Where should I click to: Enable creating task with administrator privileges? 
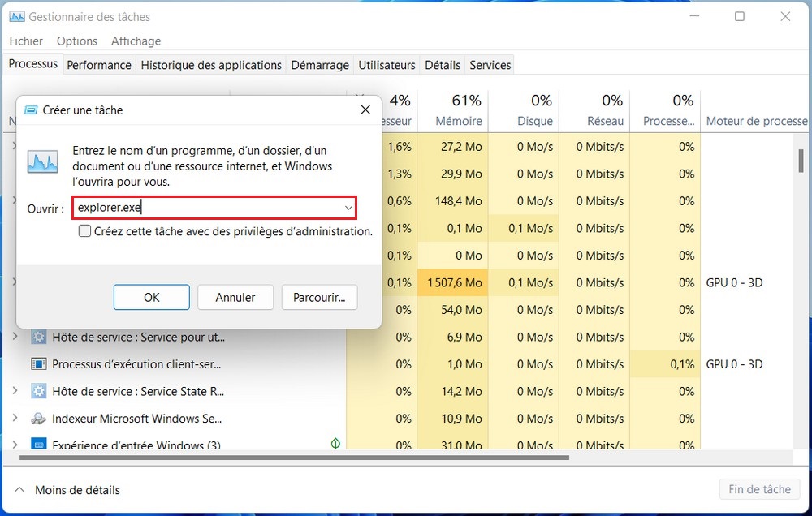click(84, 231)
